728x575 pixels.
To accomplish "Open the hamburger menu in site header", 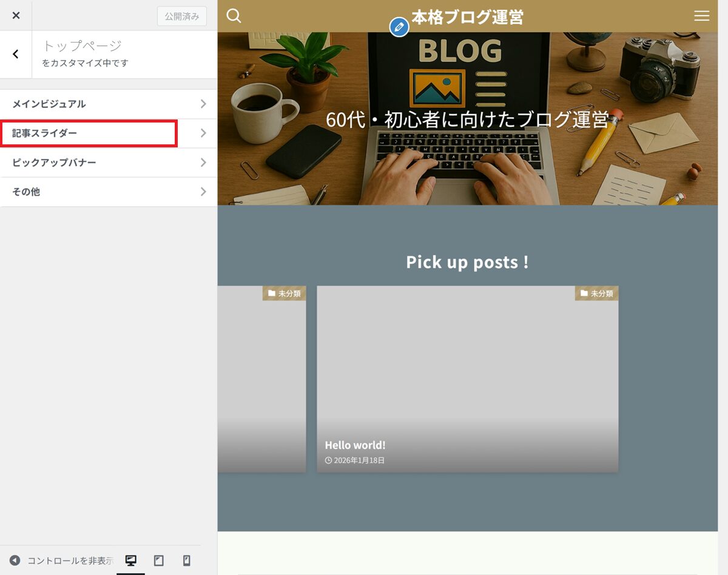I will 701,16.
